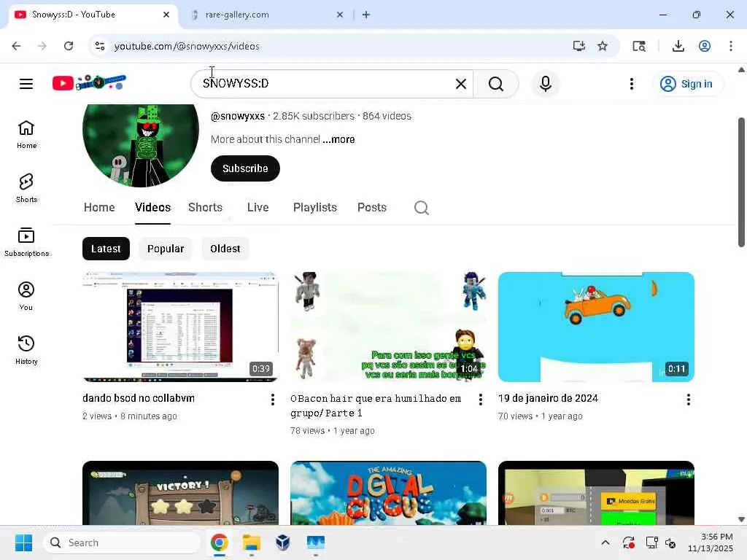The width and height of the screenshot is (747, 560).
Task: Show hidden system tray icons
Action: pos(605,542)
